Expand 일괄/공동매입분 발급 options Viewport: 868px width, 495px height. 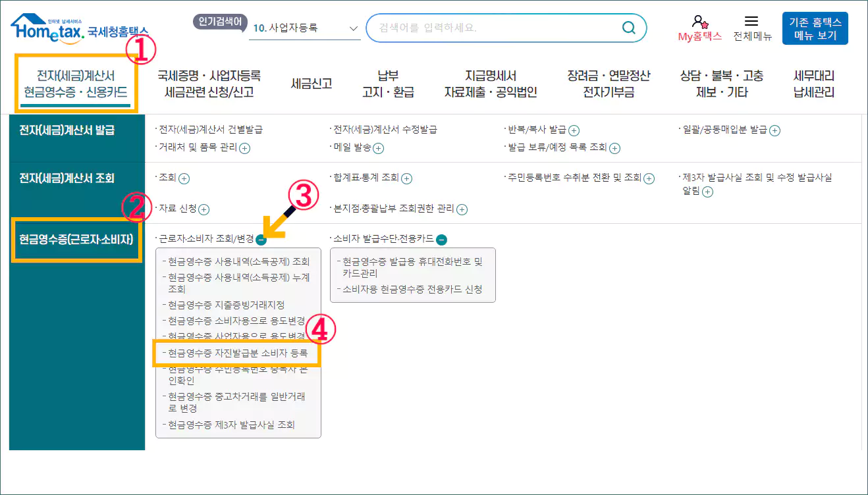click(x=774, y=130)
